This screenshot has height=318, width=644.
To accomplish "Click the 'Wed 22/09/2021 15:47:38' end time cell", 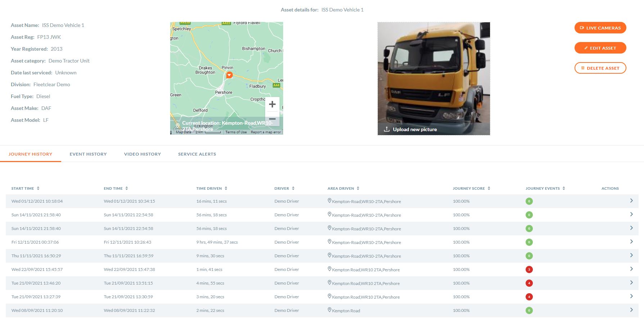I will (130, 269).
